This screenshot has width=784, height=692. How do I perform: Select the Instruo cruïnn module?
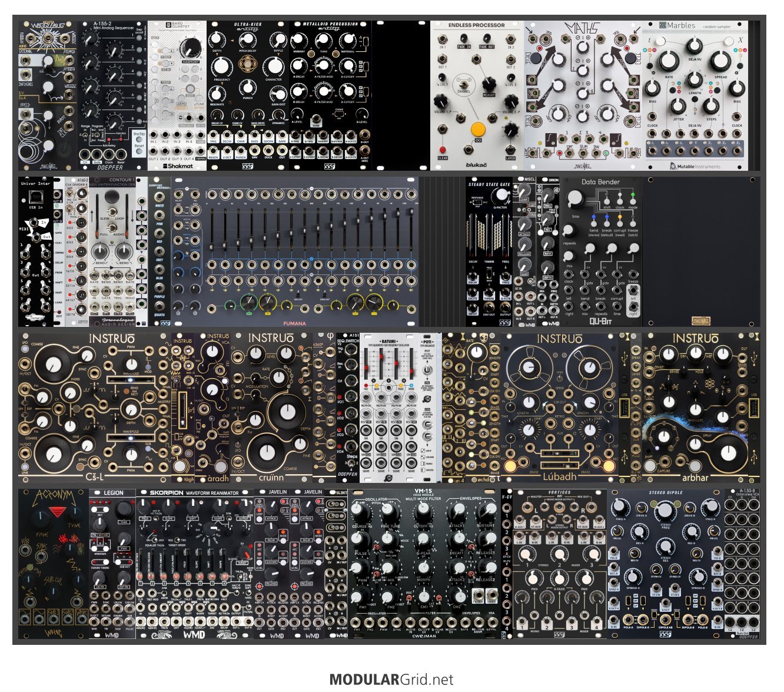click(x=271, y=408)
